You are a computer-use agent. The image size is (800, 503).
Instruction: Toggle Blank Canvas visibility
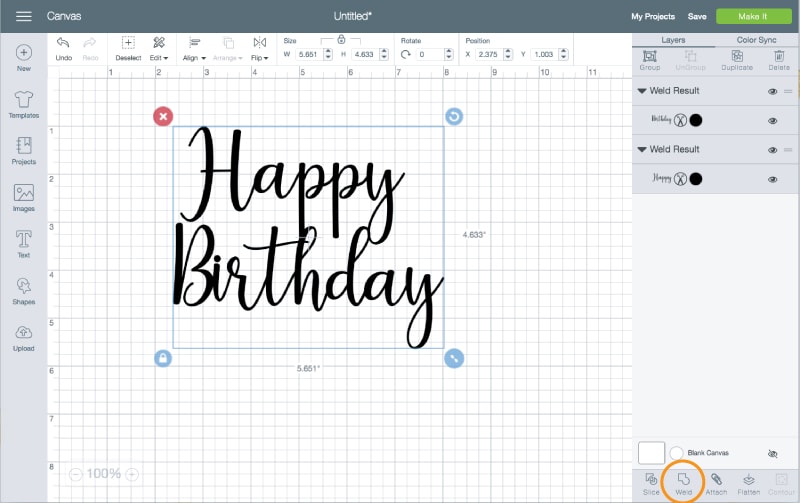(x=773, y=453)
